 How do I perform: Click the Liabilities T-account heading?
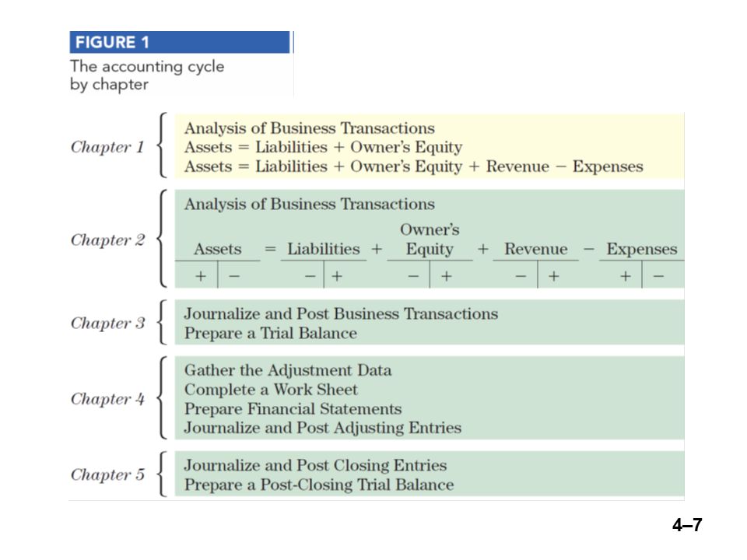[x=324, y=249]
